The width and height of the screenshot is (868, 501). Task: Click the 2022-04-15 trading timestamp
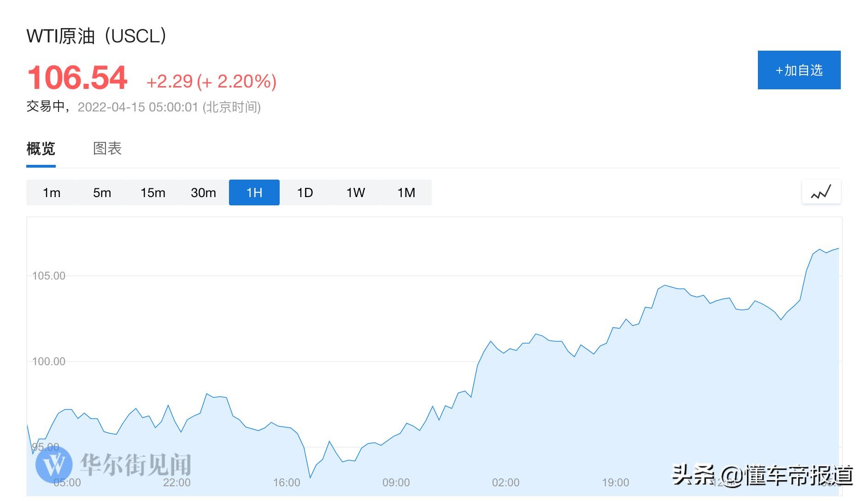169,107
